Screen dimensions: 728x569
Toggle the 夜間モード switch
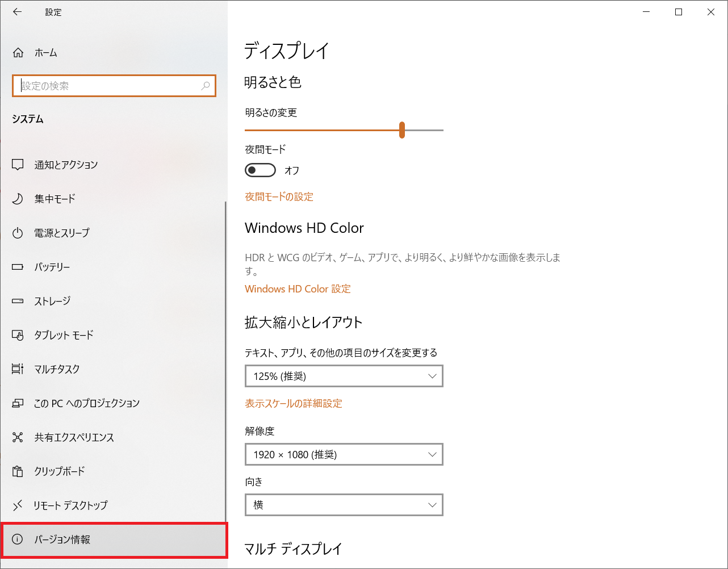click(x=260, y=170)
